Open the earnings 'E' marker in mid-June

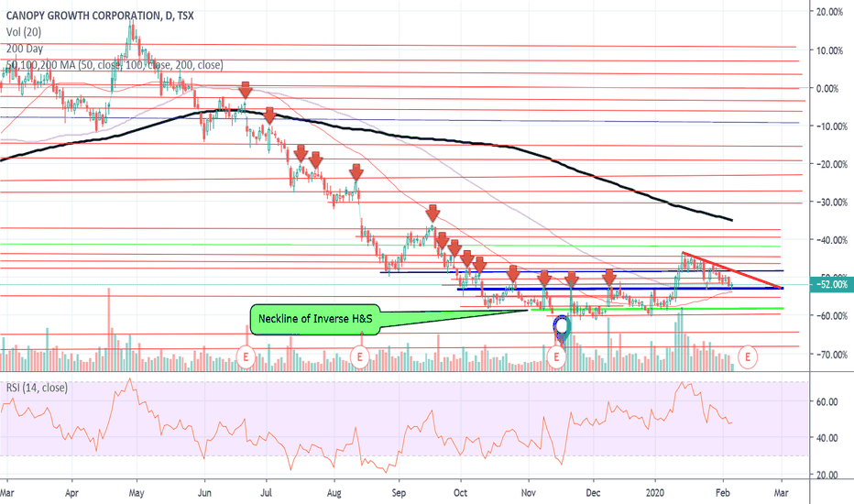(x=246, y=357)
